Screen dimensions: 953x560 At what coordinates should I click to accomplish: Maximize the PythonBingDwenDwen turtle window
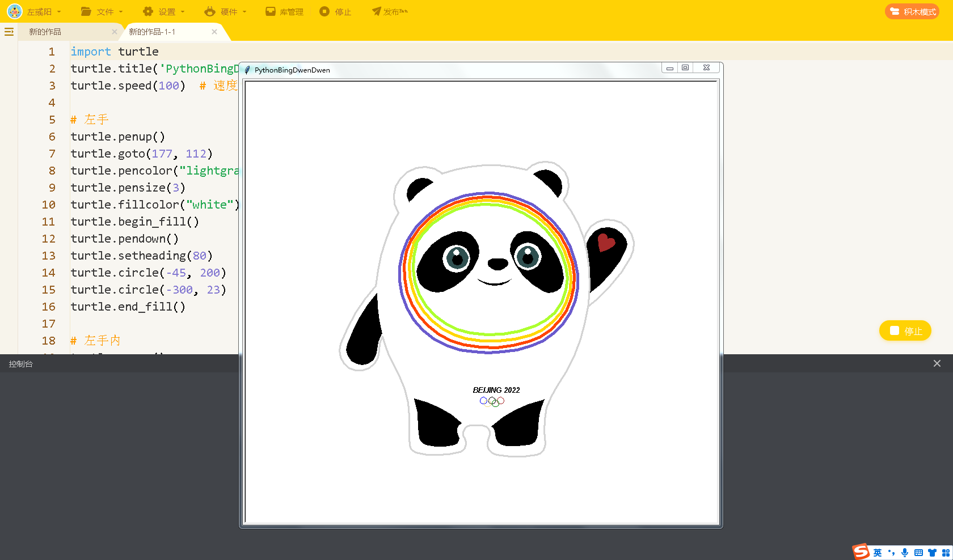point(685,68)
